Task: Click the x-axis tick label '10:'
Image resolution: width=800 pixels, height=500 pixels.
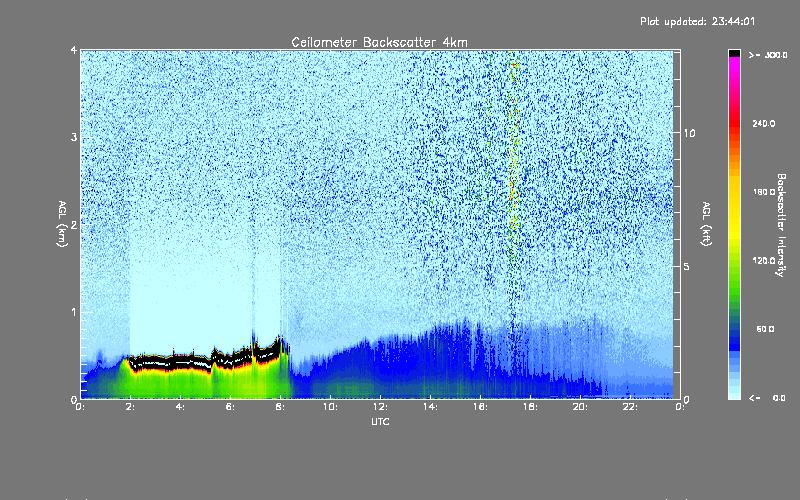Action: pos(330,407)
